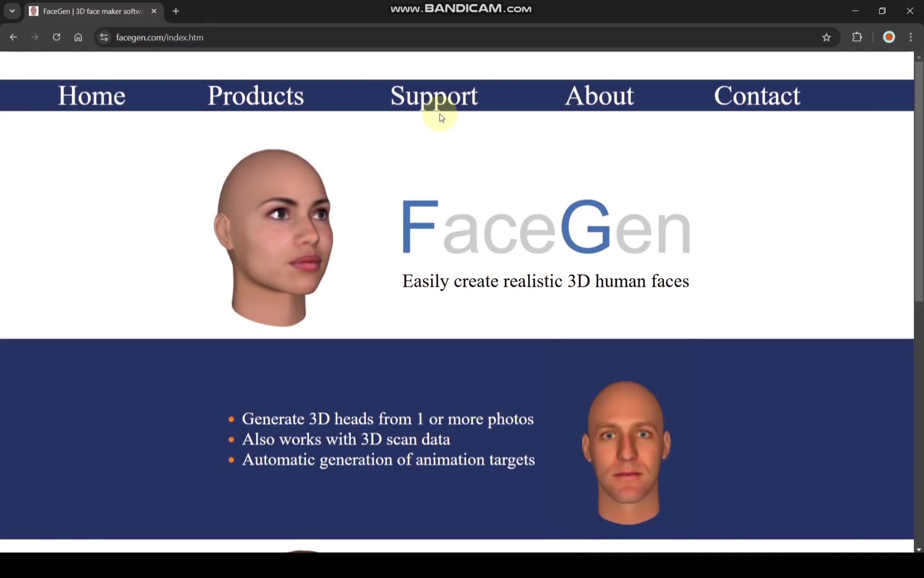Close the FaceGen tab
This screenshot has height=578, width=924.
click(x=154, y=11)
